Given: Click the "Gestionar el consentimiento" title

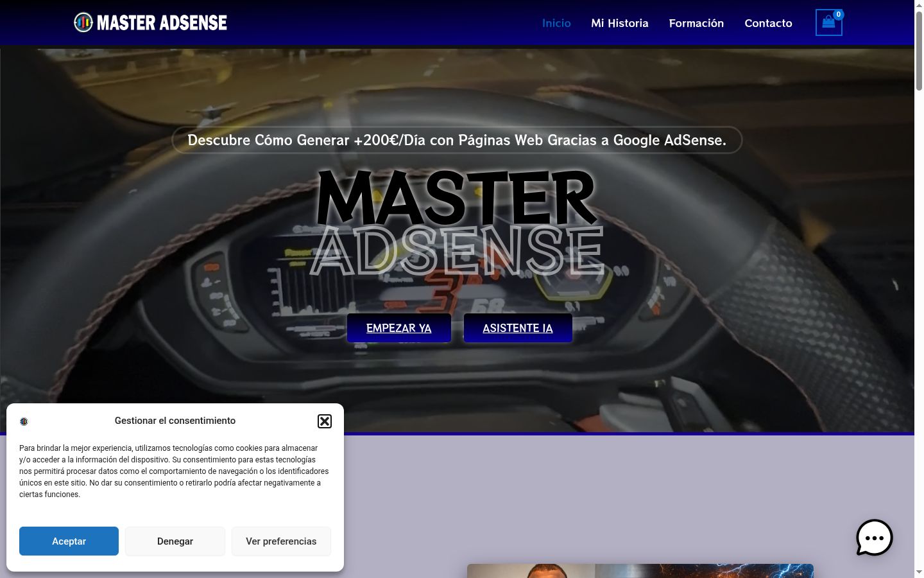Looking at the screenshot, I should (175, 421).
